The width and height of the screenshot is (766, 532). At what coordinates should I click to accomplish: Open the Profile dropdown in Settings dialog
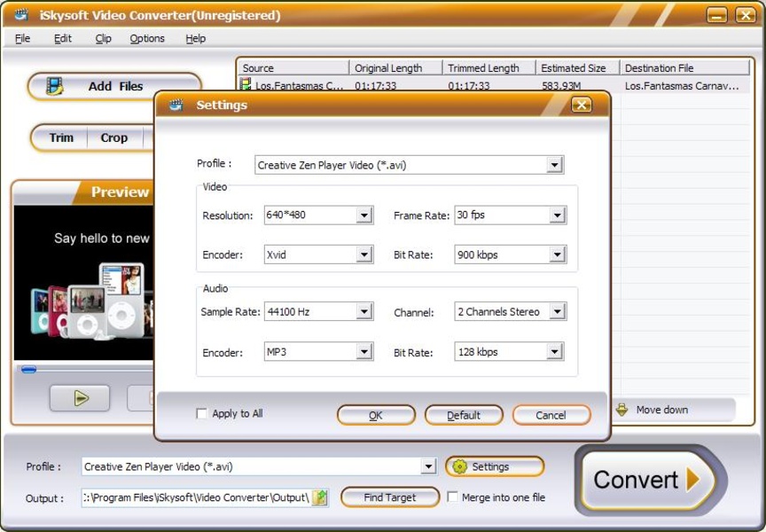tap(554, 165)
